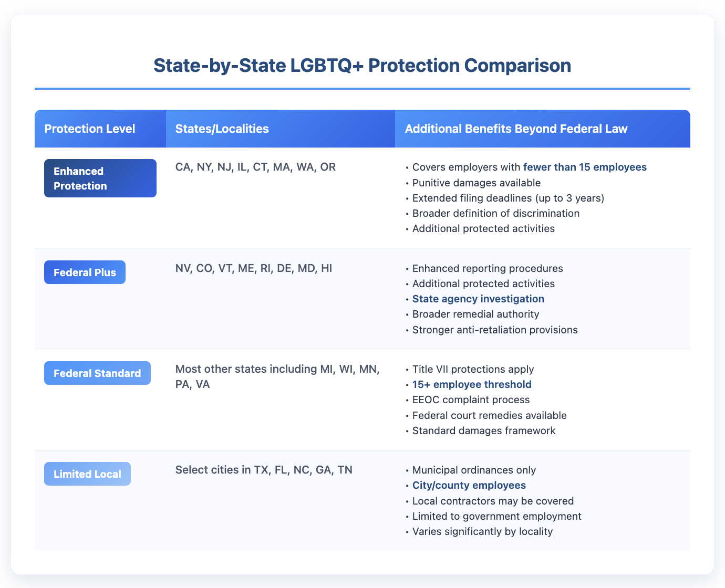Click the 'CA, NY, NJ, IL' states cell
The image size is (725, 588).
pyautogui.click(x=255, y=167)
